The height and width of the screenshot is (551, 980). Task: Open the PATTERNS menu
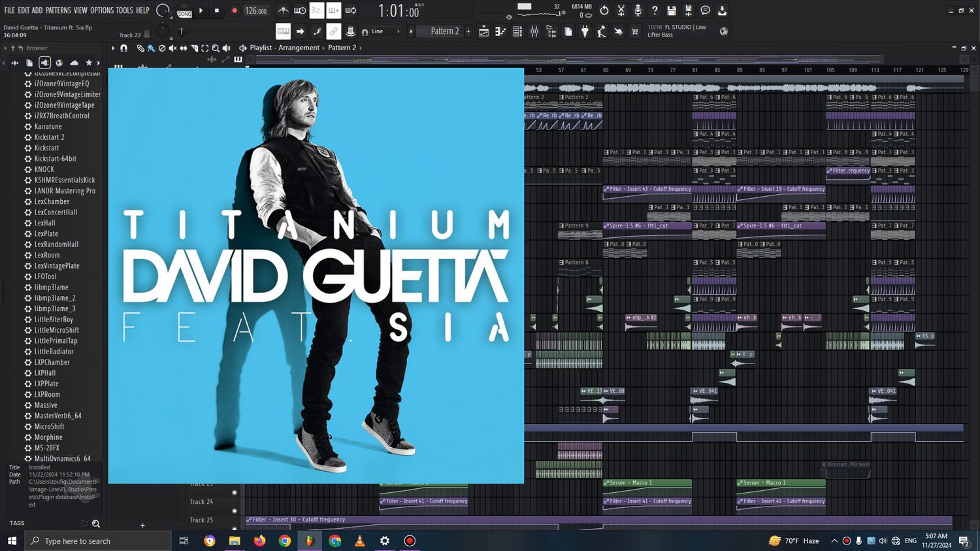coord(58,10)
